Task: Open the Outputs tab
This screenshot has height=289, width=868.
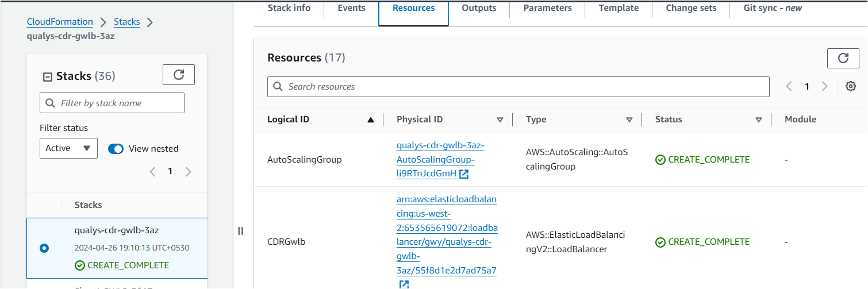Action: point(479,8)
